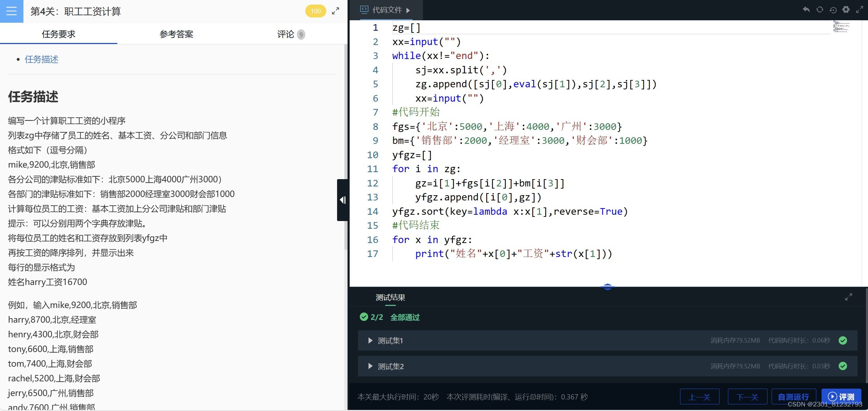Click 测试集2 memory usage 79.52MB
Image resolution: width=868 pixels, height=411 pixels.
[x=735, y=366]
